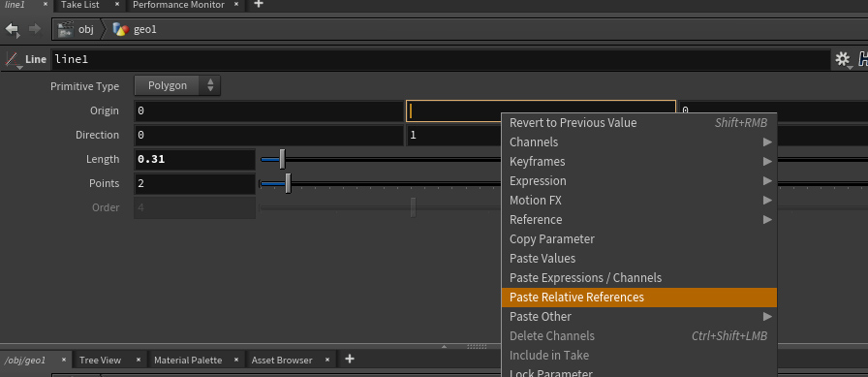Viewport: 868px width, 377px height.
Task: Choose Revert to Previous Value
Action: click(638, 123)
